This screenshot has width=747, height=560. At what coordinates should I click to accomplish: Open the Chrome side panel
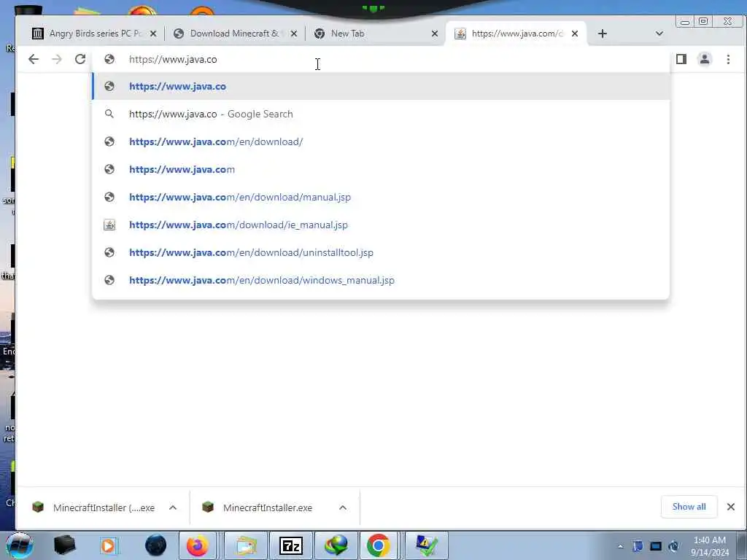pos(681,59)
